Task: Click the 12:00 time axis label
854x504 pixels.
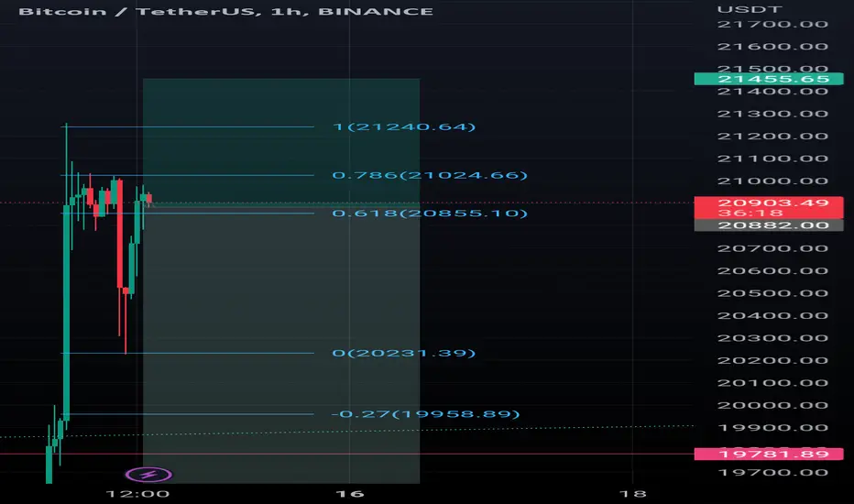Action: 137,494
